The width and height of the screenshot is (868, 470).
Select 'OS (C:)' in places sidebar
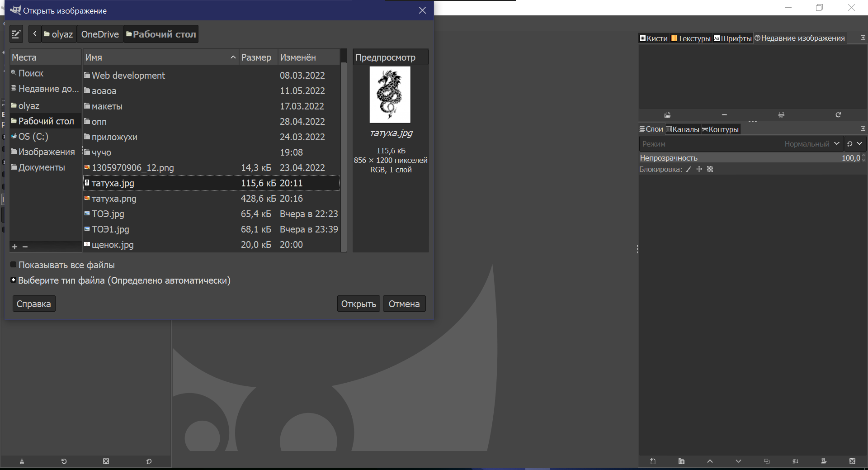(x=45, y=137)
